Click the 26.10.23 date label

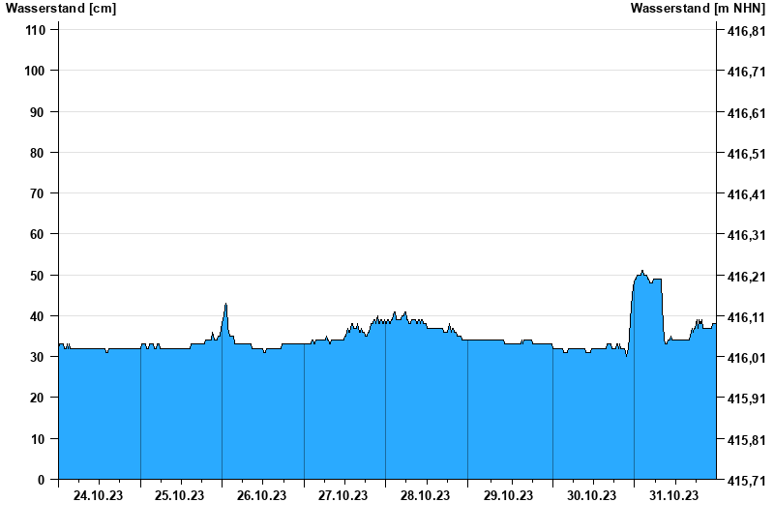point(261,495)
